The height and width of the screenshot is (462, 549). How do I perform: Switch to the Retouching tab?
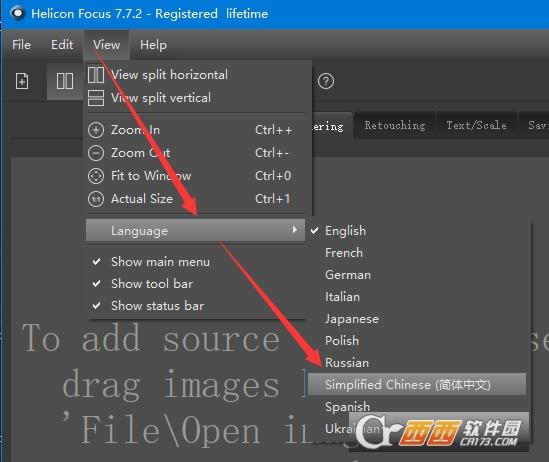395,125
